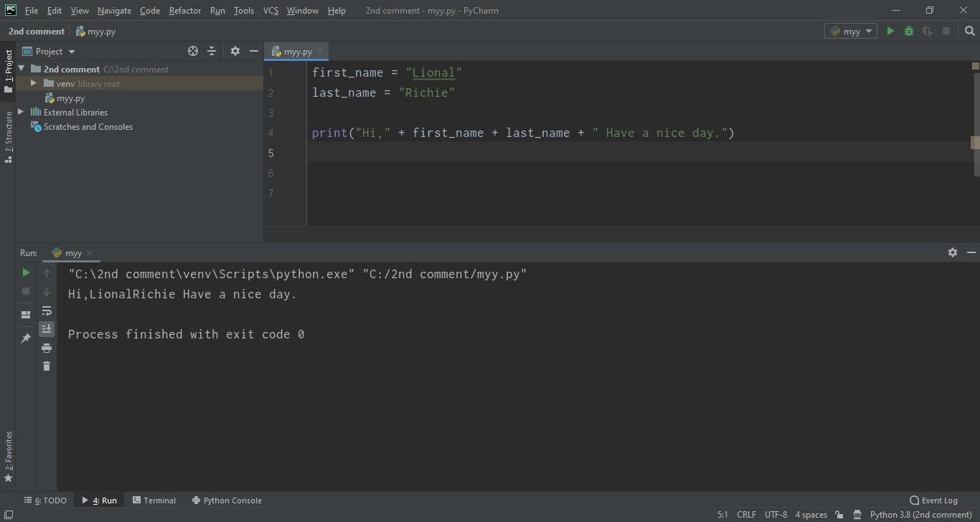Print the Run console output
Image resolution: width=980 pixels, height=522 pixels.
(47, 348)
